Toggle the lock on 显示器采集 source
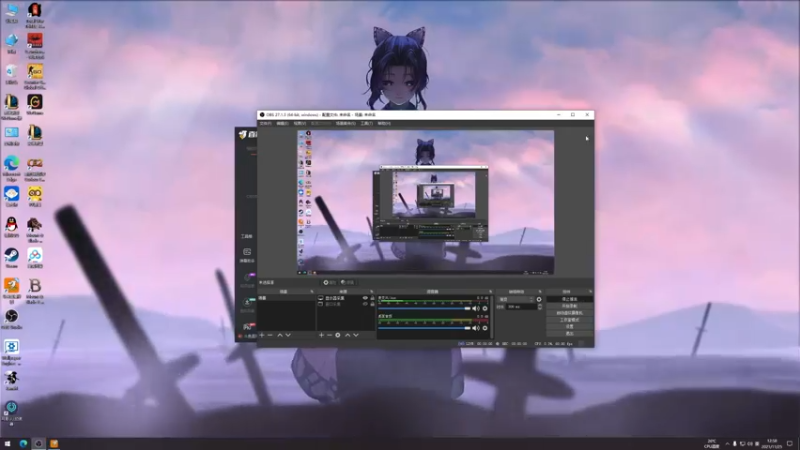 [x=372, y=298]
